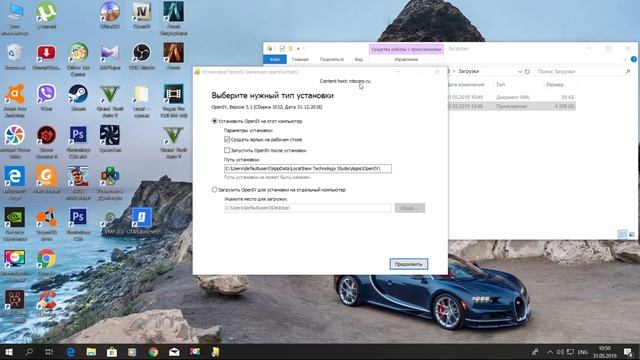
Task: Switch Explorer to the details view icon
Action: pos(622,234)
